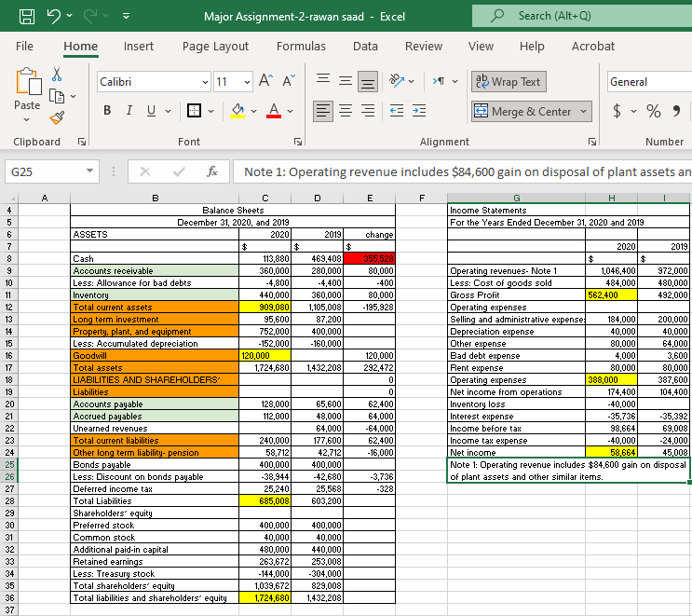Screen dimensions: 692x616
Task: Click Merge & Center button
Action: [x=524, y=111]
